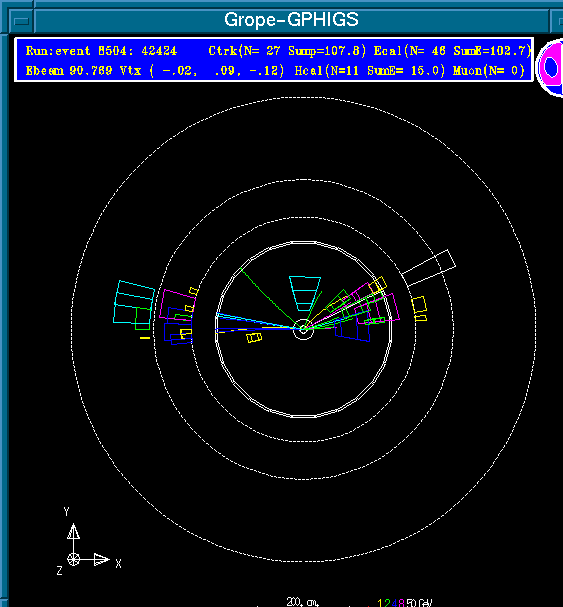Click the Ctrk track summary text

click(287, 51)
